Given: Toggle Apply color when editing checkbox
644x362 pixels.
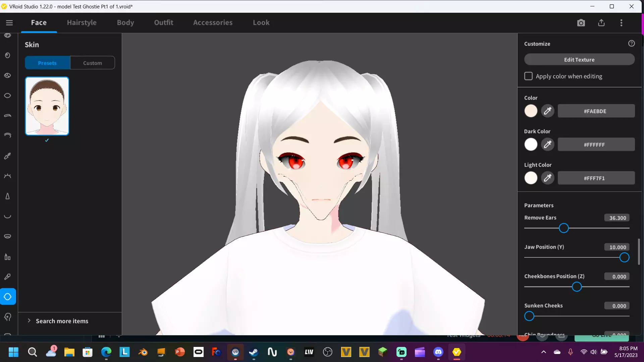Looking at the screenshot, I should [528, 76].
